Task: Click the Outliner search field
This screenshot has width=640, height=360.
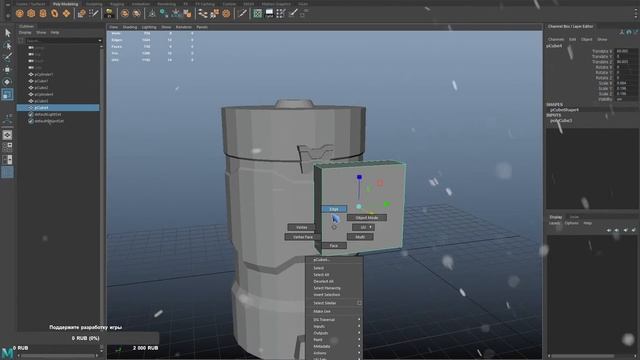Action: [x=61, y=41]
